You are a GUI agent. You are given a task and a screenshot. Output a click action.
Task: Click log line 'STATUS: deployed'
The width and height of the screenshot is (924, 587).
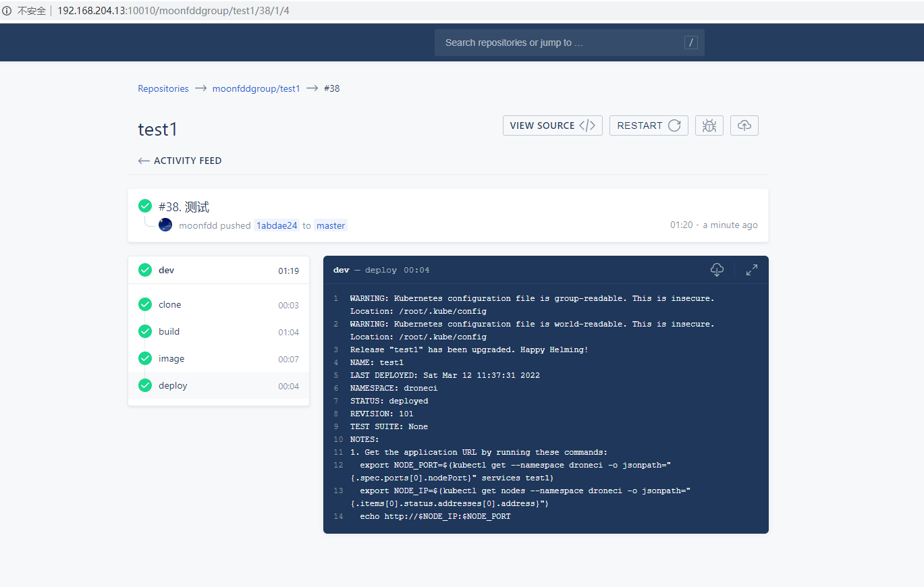(389, 401)
